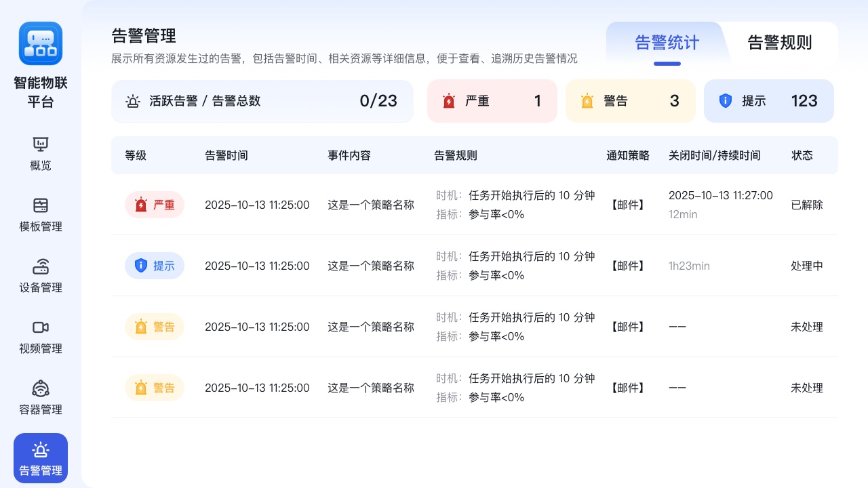Switch to the 告警规则 tab
Image resolution: width=868 pixels, height=488 pixels.
coord(780,42)
